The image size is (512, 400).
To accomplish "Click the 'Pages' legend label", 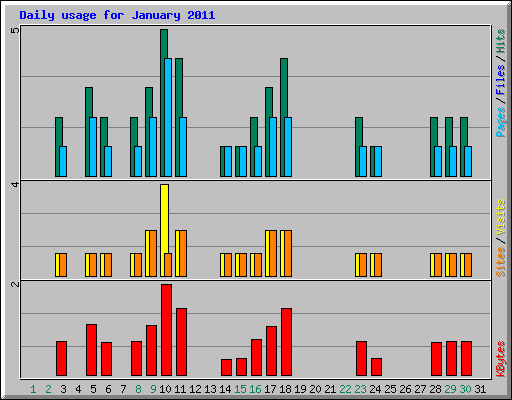I will click(x=500, y=122).
